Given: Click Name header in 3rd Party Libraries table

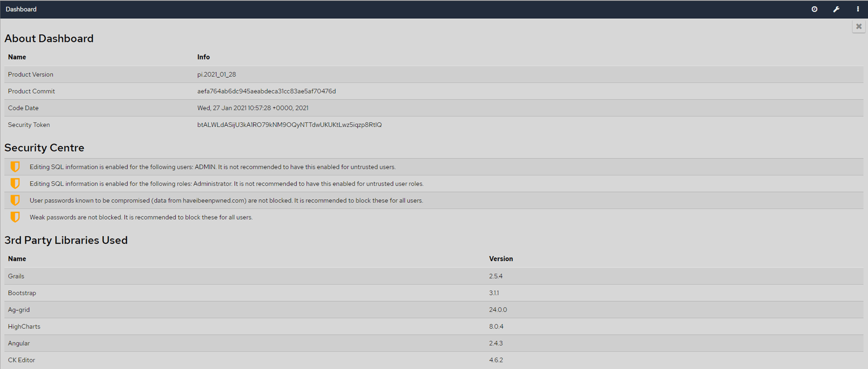Looking at the screenshot, I should (17, 259).
